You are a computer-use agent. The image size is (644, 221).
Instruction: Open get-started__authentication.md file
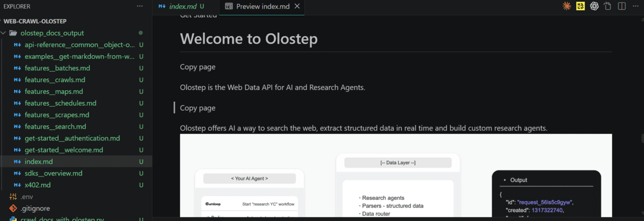click(x=72, y=138)
